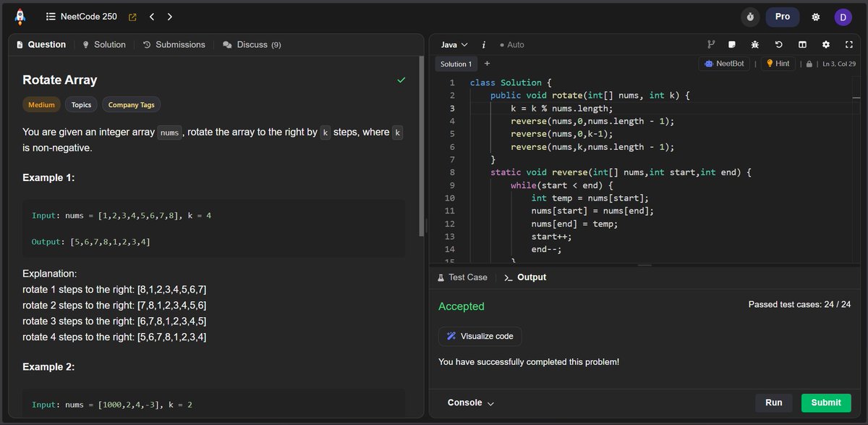Show the Hint button
The image size is (868, 425).
point(778,64)
